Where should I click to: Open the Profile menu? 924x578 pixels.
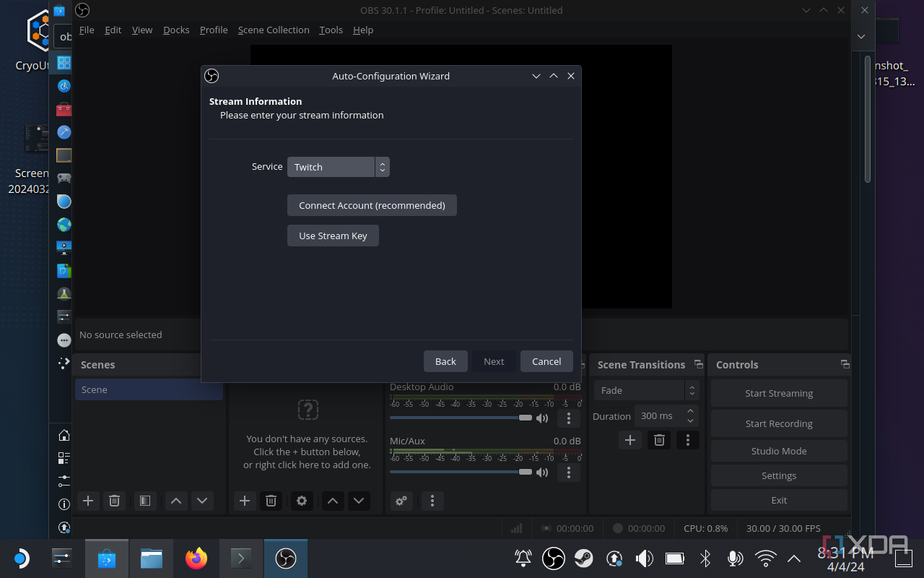click(x=214, y=30)
